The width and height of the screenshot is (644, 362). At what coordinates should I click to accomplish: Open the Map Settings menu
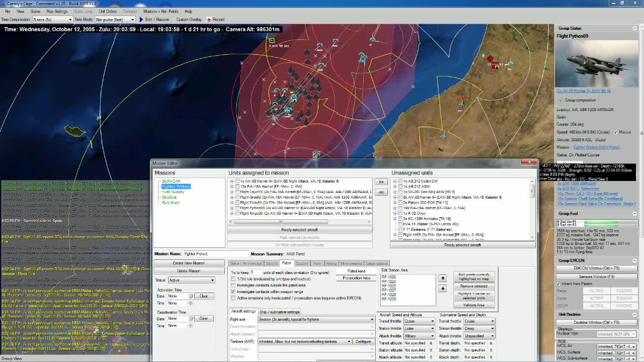57,11
